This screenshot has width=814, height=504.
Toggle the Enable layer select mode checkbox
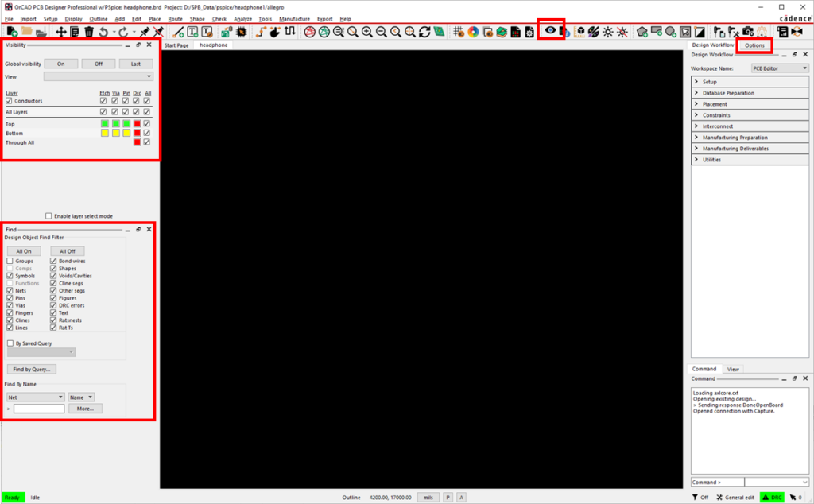pyautogui.click(x=49, y=215)
